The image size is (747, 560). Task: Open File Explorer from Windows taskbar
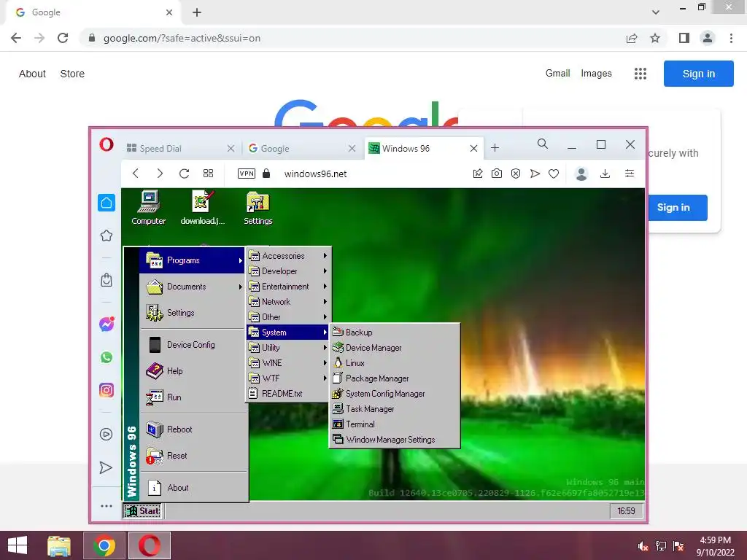click(x=59, y=545)
